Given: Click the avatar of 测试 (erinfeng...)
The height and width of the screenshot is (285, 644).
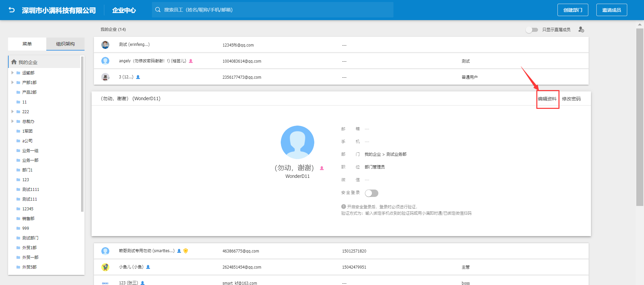Looking at the screenshot, I should tap(105, 45).
